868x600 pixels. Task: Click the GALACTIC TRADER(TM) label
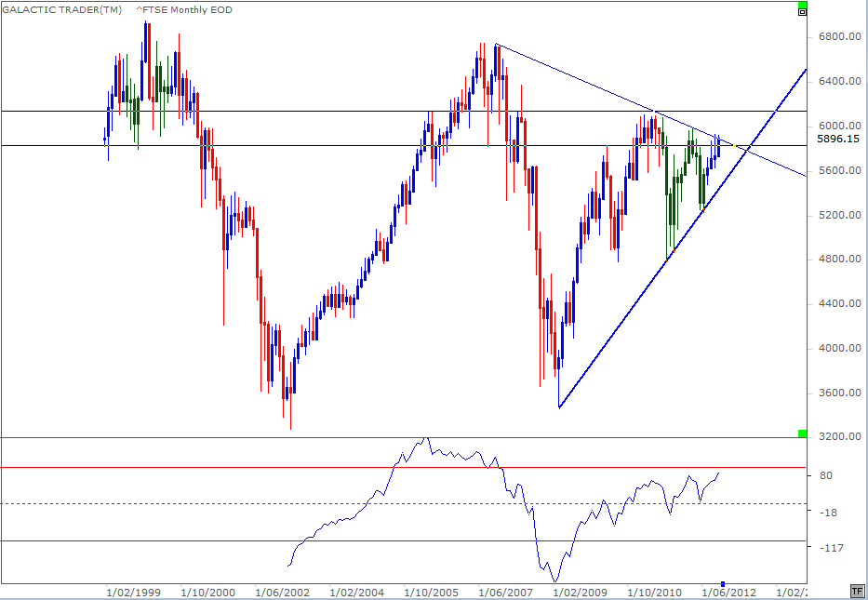point(62,10)
